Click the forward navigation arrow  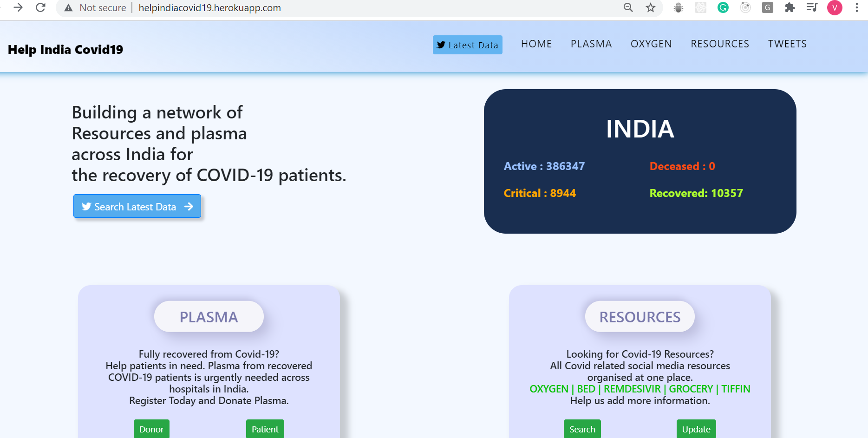[x=18, y=7]
